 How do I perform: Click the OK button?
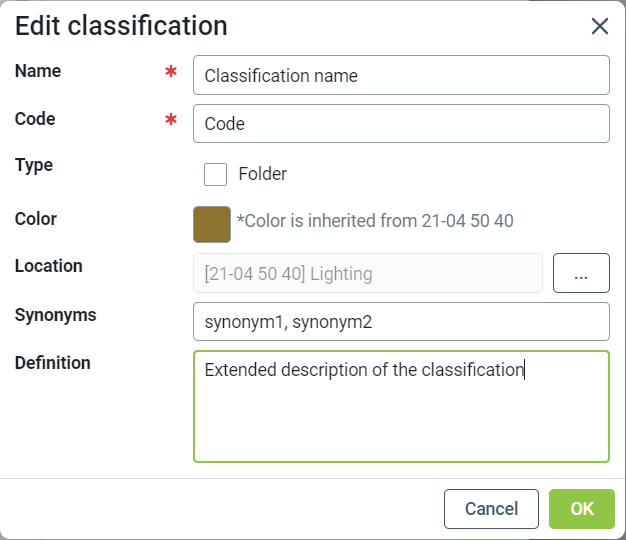point(582,509)
